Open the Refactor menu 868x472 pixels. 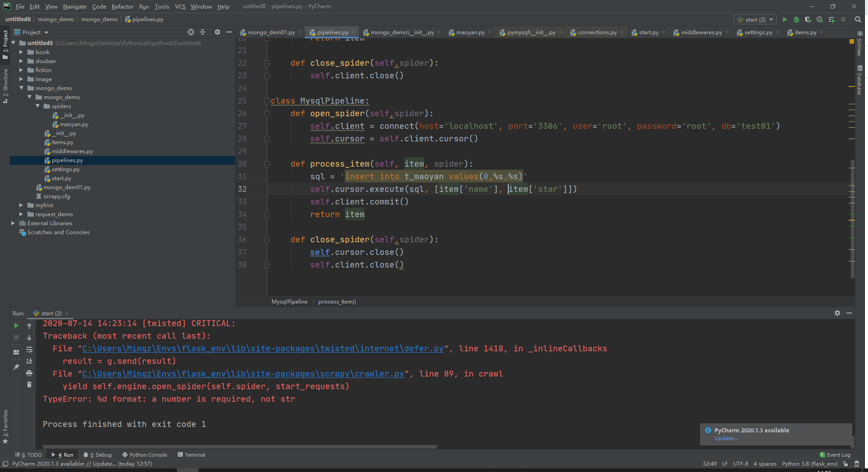click(122, 6)
